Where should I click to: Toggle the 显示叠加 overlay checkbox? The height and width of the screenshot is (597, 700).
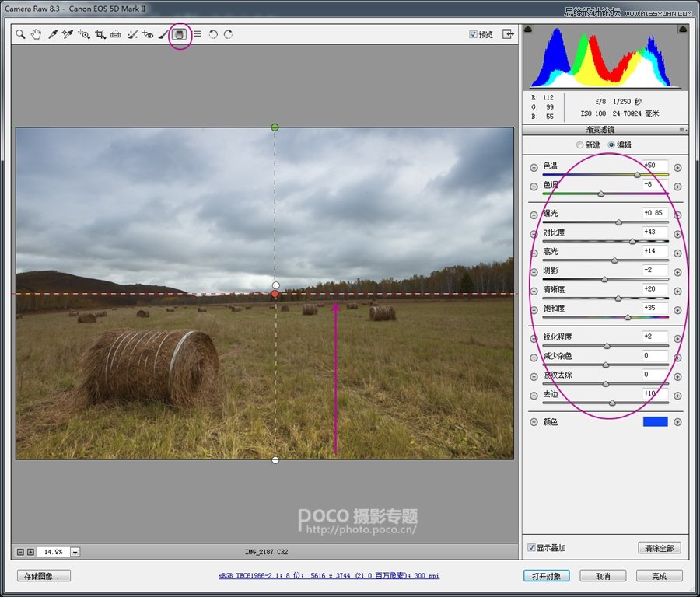531,548
